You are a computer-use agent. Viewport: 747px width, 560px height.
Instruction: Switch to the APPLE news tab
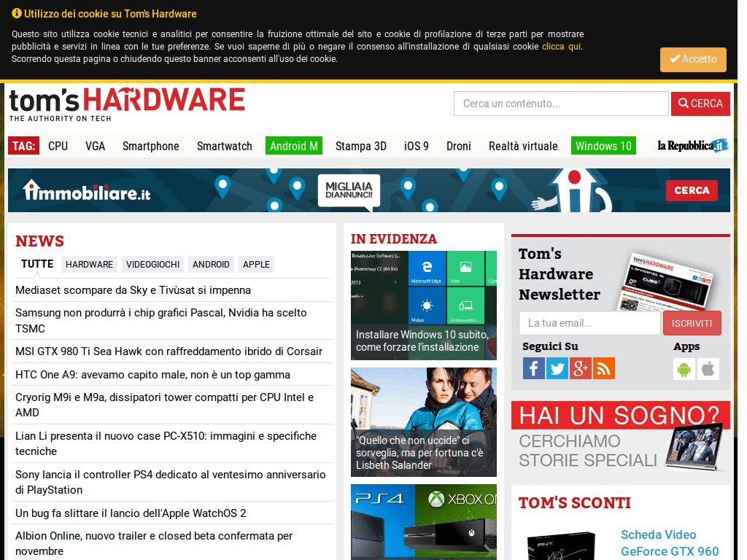tap(256, 264)
